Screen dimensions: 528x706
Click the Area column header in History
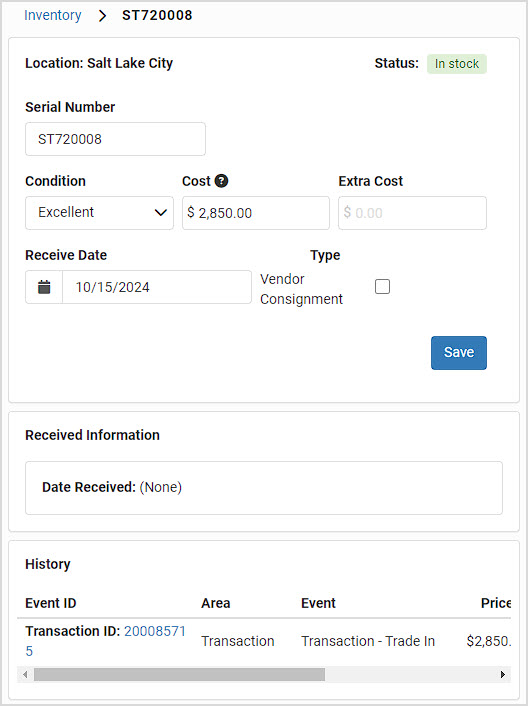pyautogui.click(x=216, y=603)
